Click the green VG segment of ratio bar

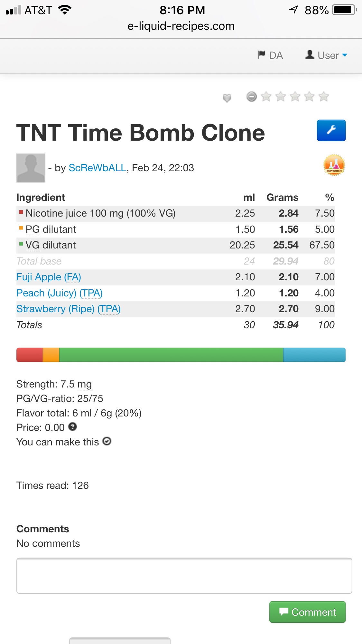(171, 355)
